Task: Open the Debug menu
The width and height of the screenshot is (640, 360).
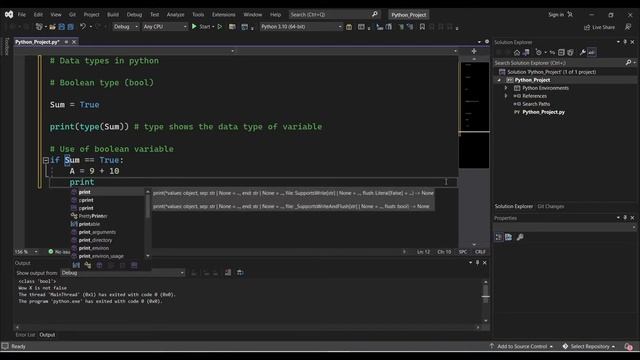Action: point(134,15)
